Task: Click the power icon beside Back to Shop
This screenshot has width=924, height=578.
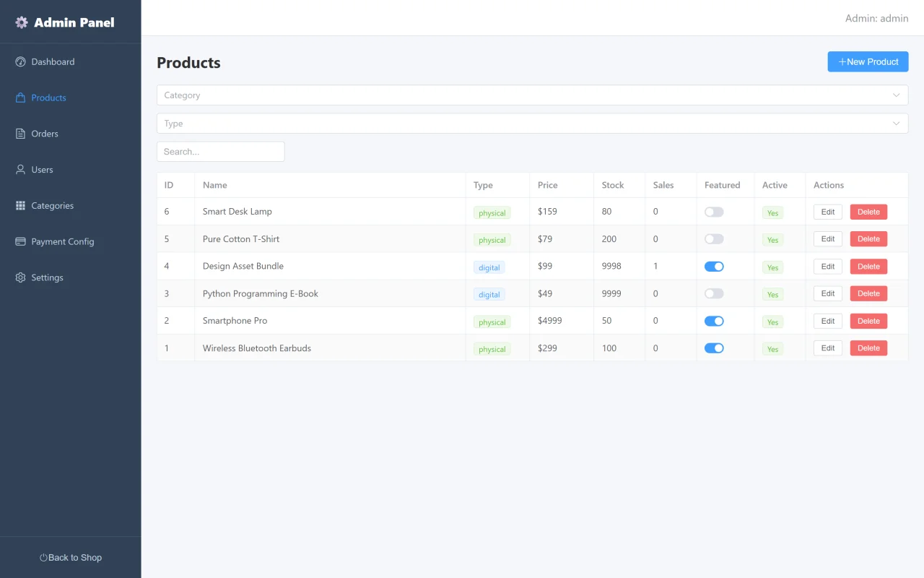Action: [43, 558]
